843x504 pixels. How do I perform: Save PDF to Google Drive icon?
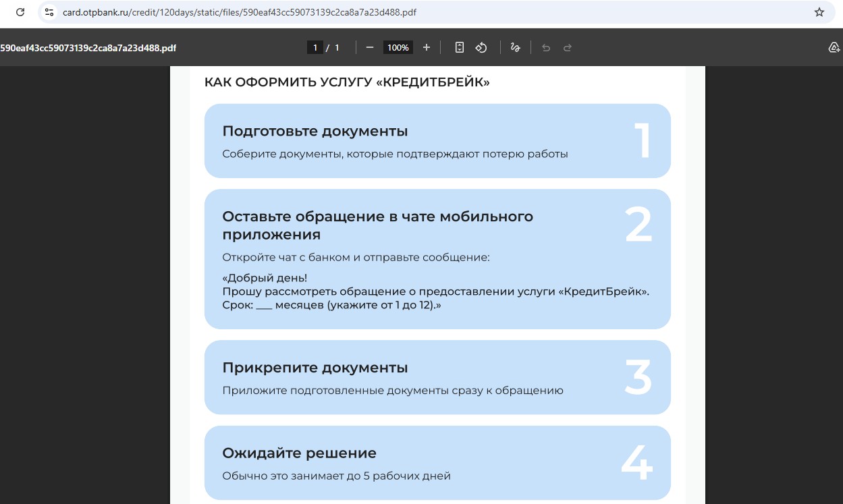834,47
